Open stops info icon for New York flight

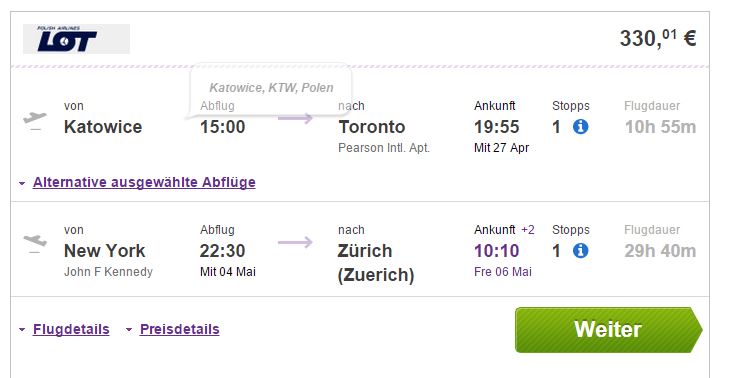tap(580, 251)
